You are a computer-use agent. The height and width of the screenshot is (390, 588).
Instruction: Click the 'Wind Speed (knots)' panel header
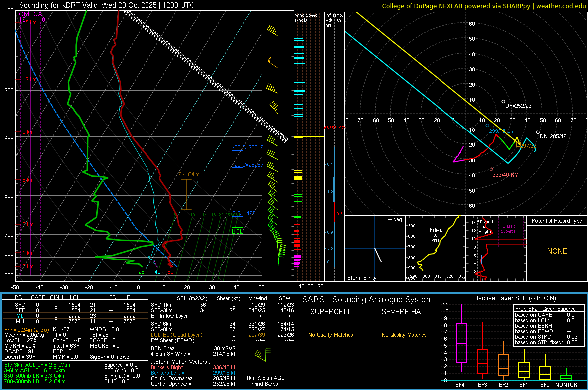(306, 17)
